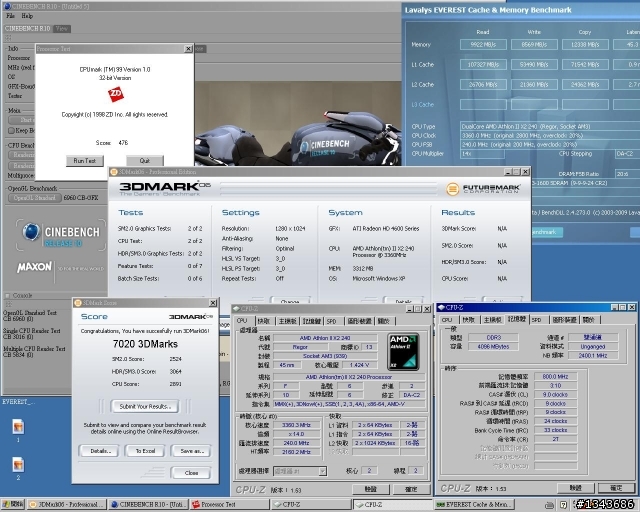Toggle the Keep Best checkbox in Cinebench

pyautogui.click(x=11, y=131)
